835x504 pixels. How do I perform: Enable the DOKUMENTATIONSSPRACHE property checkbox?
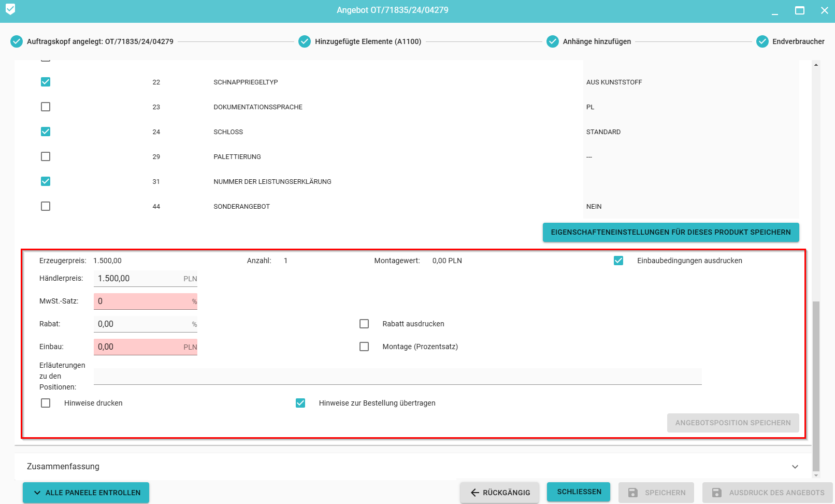pos(46,107)
